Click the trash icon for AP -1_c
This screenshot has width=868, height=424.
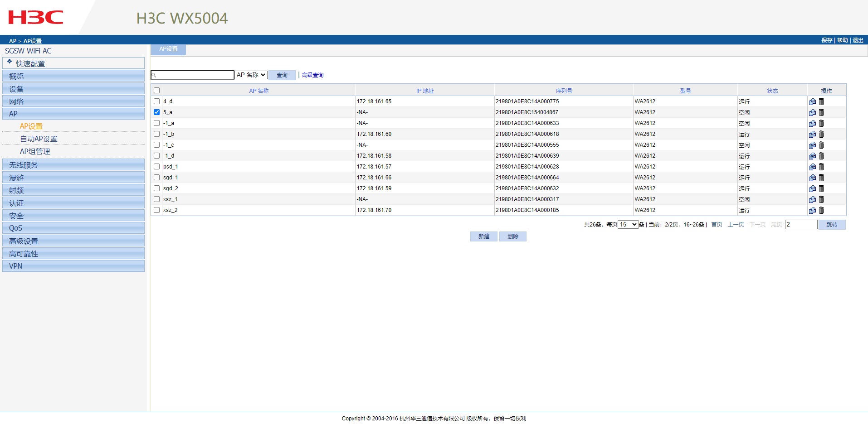[821, 145]
